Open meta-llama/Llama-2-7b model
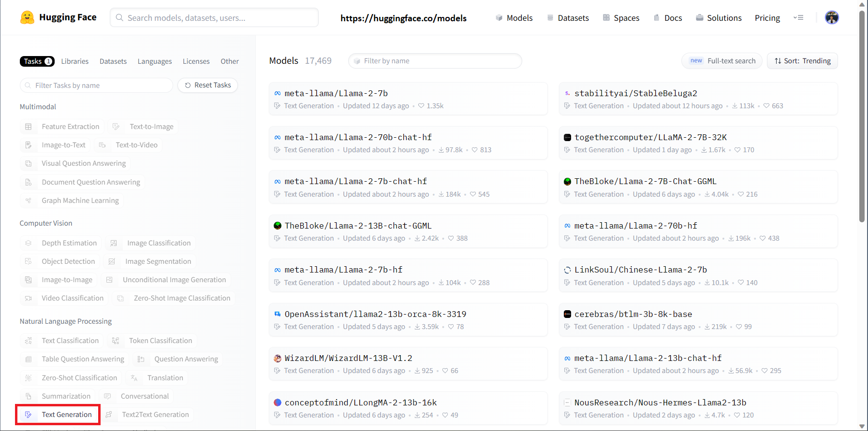868x431 pixels. click(x=408, y=99)
